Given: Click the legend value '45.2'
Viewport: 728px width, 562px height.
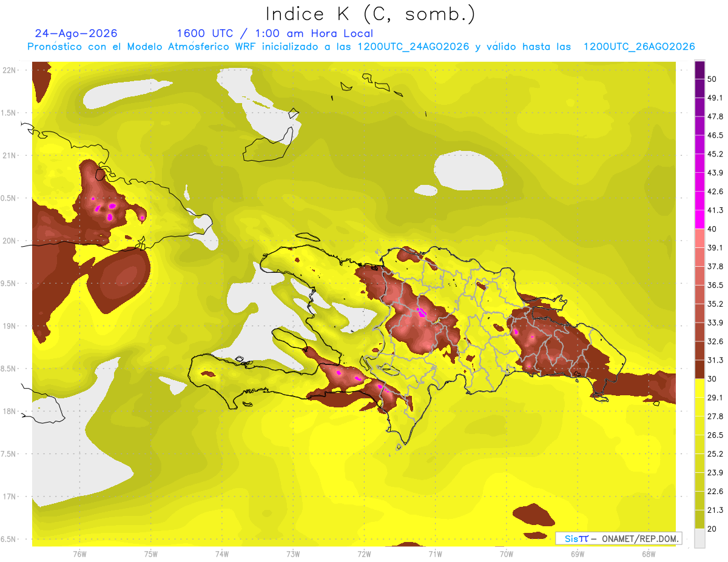Looking at the screenshot, I should coord(715,154).
